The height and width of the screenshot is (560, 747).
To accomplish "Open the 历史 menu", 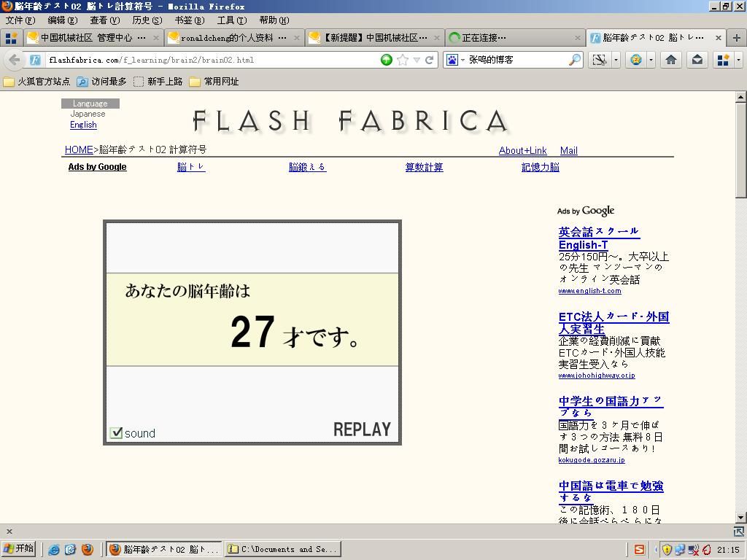I will point(147,20).
